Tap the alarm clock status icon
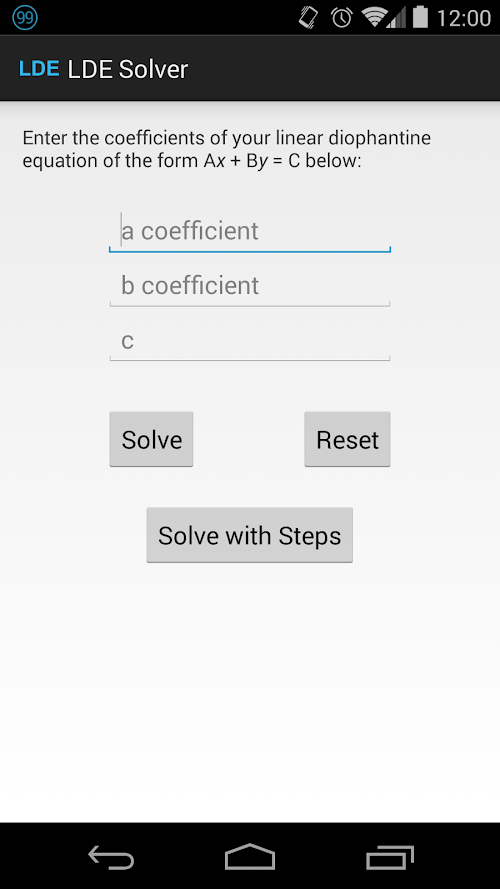The height and width of the screenshot is (889, 500). pos(342,18)
